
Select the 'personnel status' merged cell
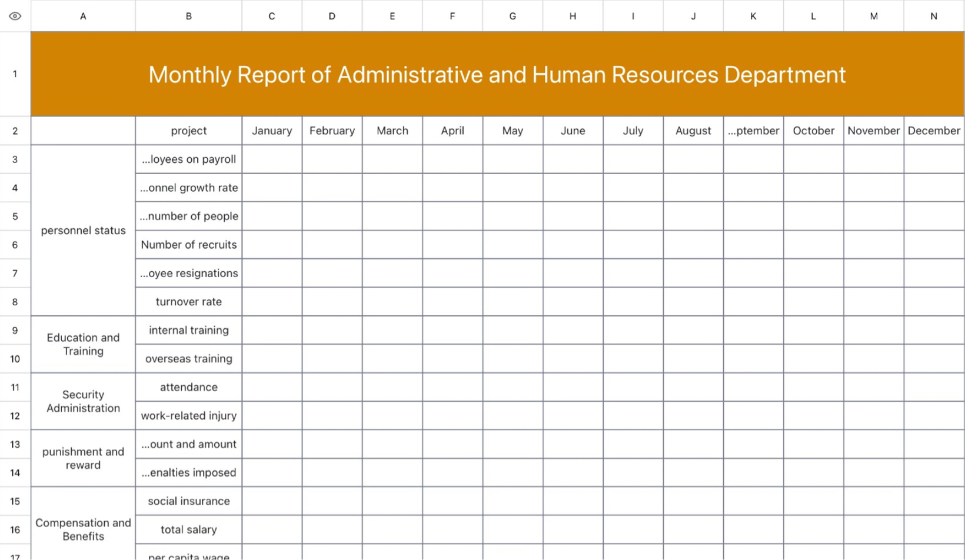[x=83, y=231]
